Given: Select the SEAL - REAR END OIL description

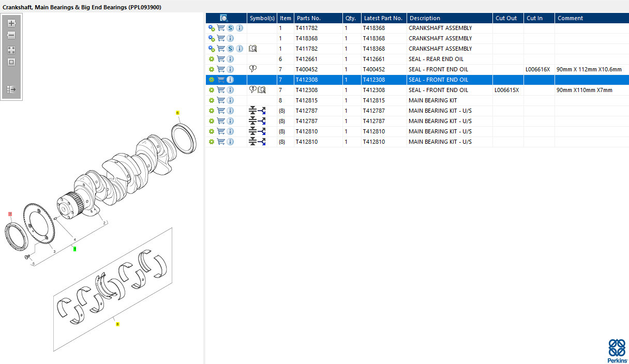Looking at the screenshot, I should pos(436,59).
